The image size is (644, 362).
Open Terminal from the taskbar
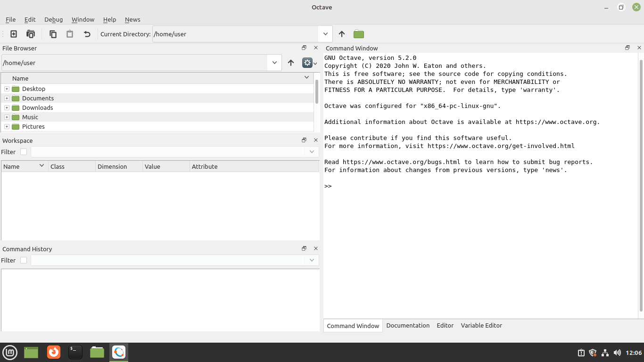(75, 352)
